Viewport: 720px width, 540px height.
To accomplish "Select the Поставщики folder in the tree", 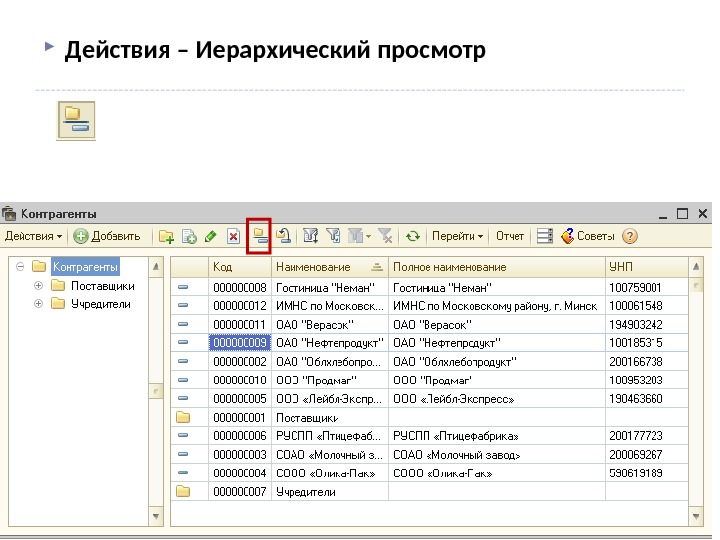I will (x=102, y=286).
